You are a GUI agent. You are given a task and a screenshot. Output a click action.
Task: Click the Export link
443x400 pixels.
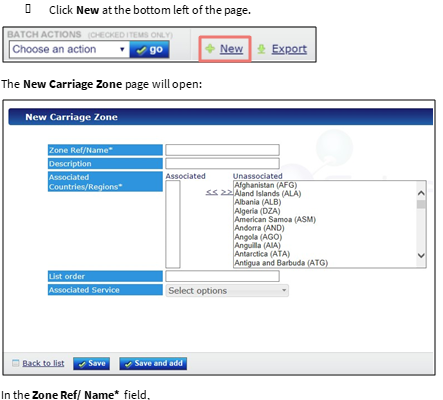pos(289,49)
